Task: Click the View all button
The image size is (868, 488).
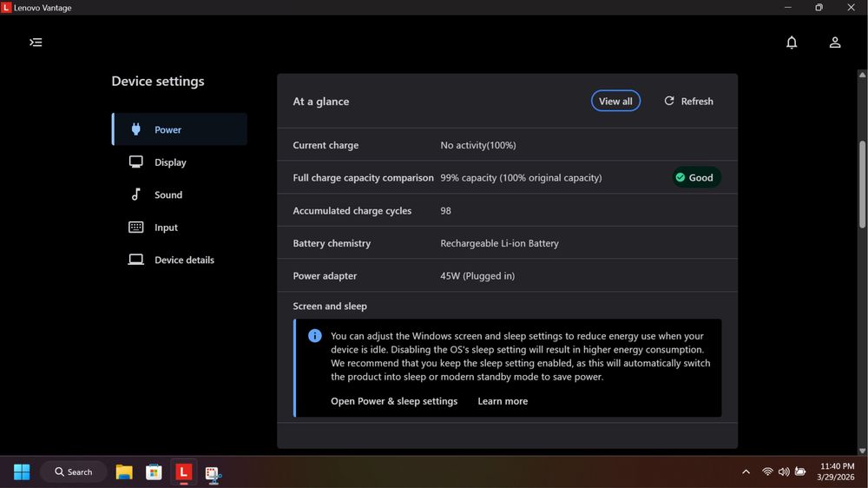Action: 615,101
